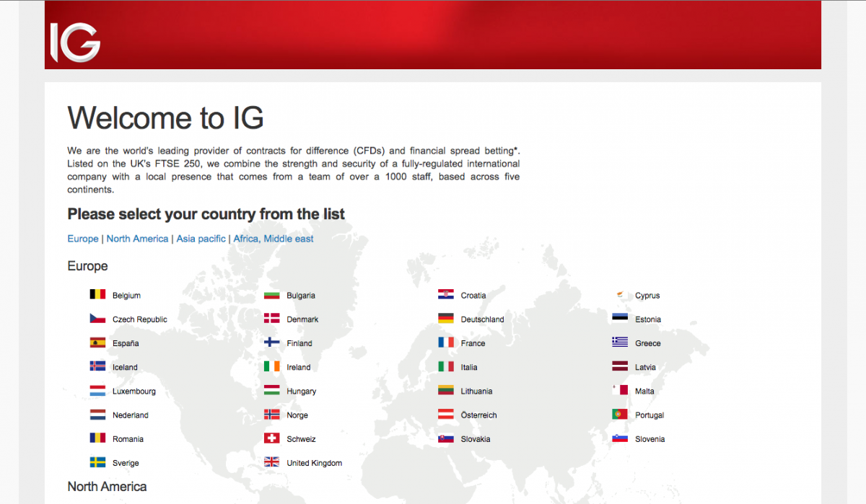
Task: Click the Romania flag icon
Action: (97, 438)
